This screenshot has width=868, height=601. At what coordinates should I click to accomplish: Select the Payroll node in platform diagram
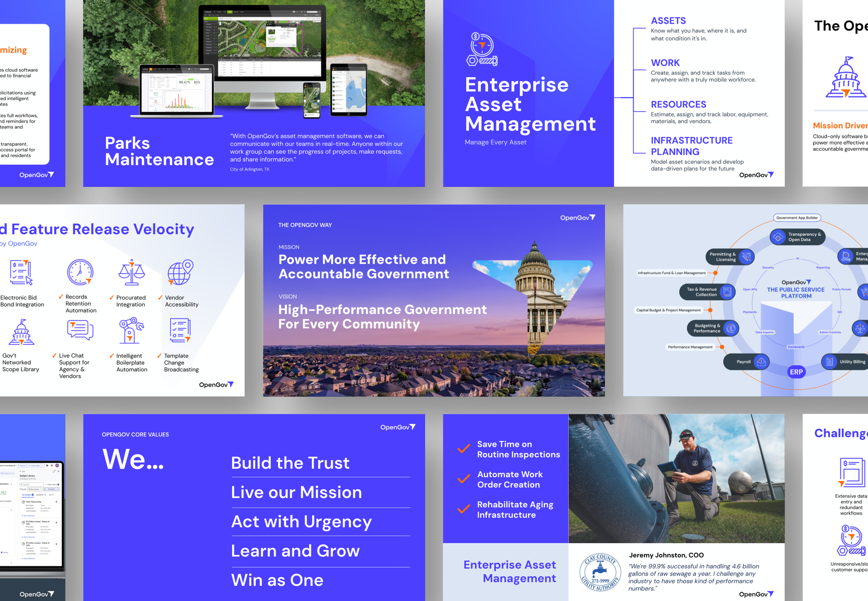coord(746,361)
